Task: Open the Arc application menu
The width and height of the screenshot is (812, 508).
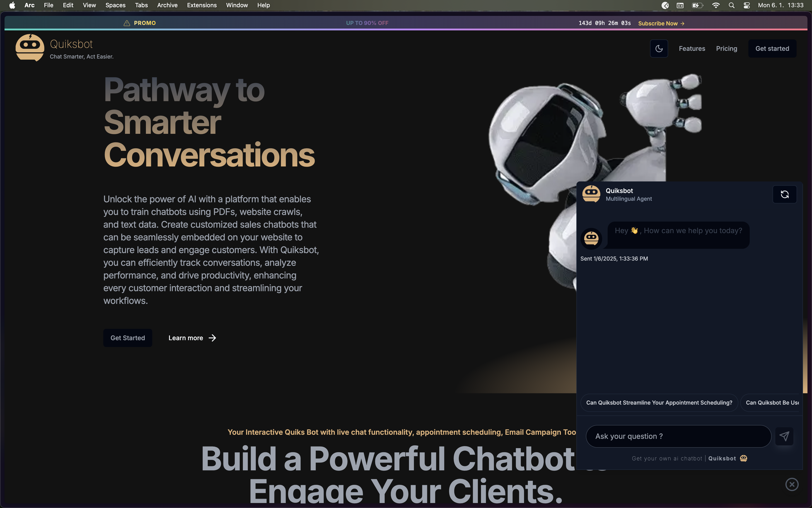Action: tap(29, 5)
